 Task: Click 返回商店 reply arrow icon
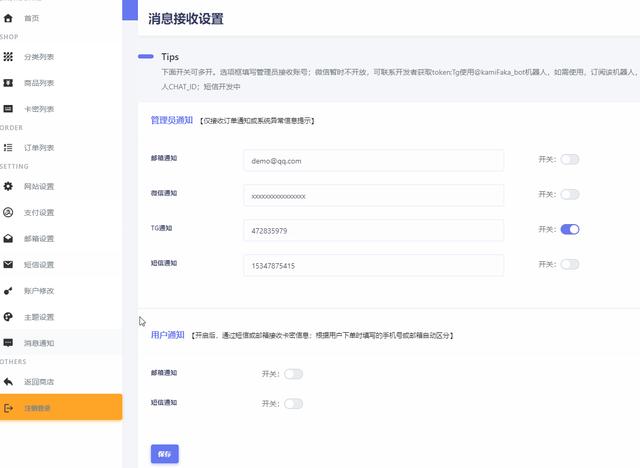click(8, 382)
